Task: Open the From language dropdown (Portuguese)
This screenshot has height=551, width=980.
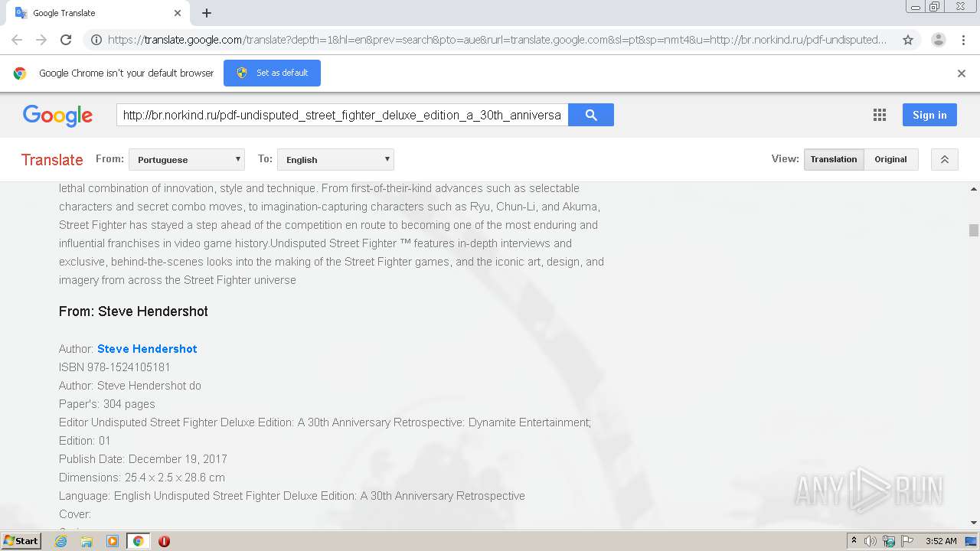Action: pos(187,159)
